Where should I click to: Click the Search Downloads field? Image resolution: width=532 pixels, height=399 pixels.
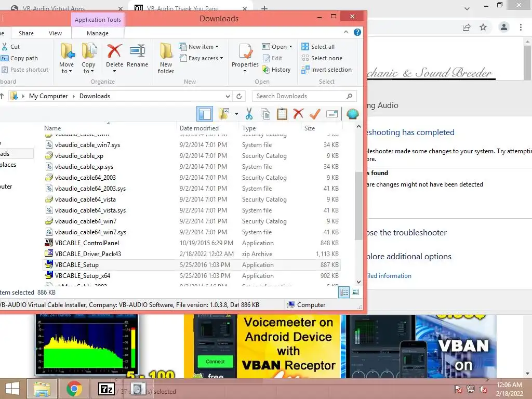(x=304, y=96)
